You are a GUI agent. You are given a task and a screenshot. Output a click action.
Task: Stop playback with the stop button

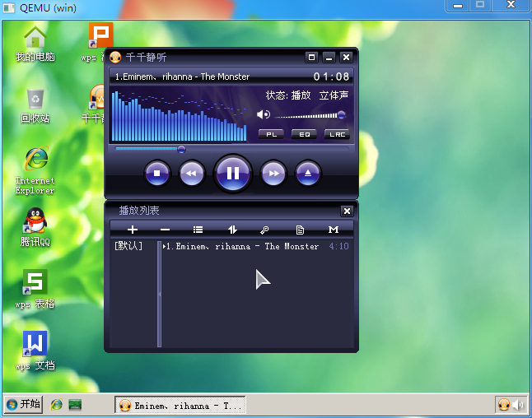tap(156, 174)
